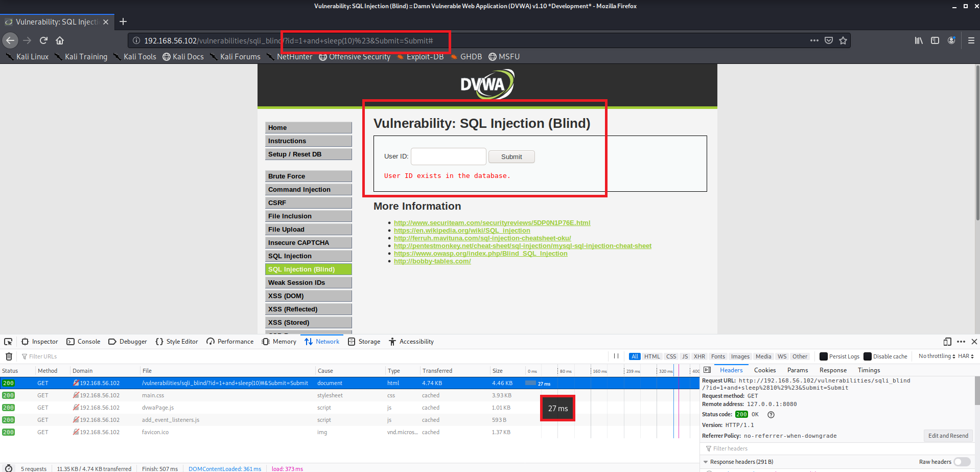Open the page actions three-dot menu in the address bar
This screenshot has width=980, height=472.
click(814, 40)
